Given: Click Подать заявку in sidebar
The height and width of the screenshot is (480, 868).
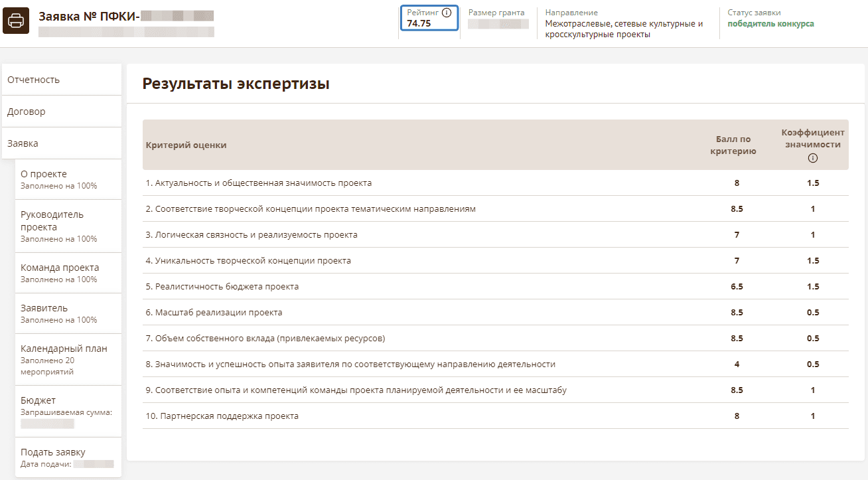Looking at the screenshot, I should (68, 457).
